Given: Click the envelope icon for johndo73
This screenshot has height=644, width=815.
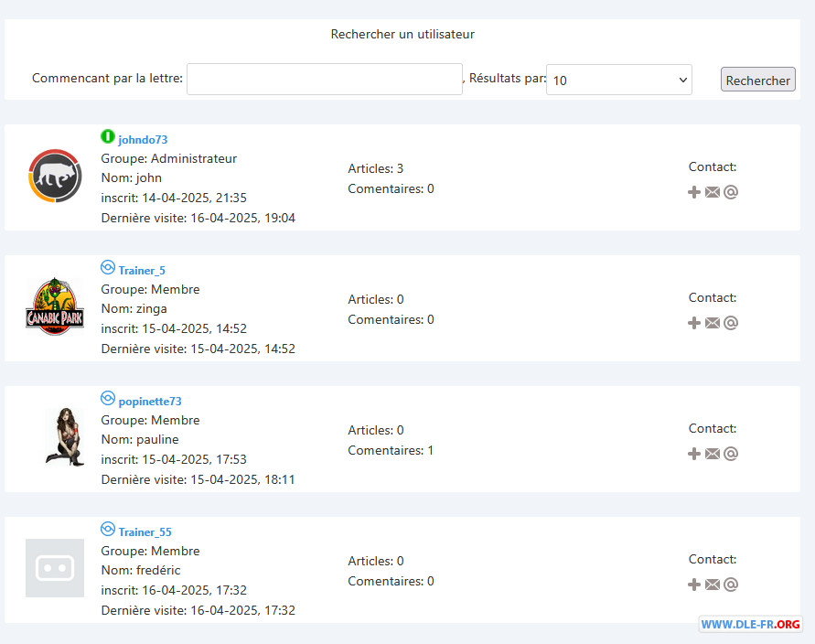Looking at the screenshot, I should 713,192.
